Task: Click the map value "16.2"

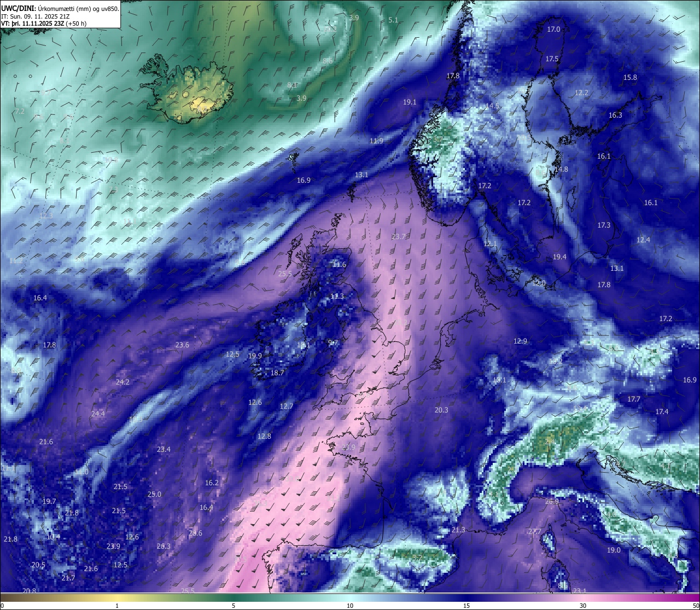Action: click(212, 483)
